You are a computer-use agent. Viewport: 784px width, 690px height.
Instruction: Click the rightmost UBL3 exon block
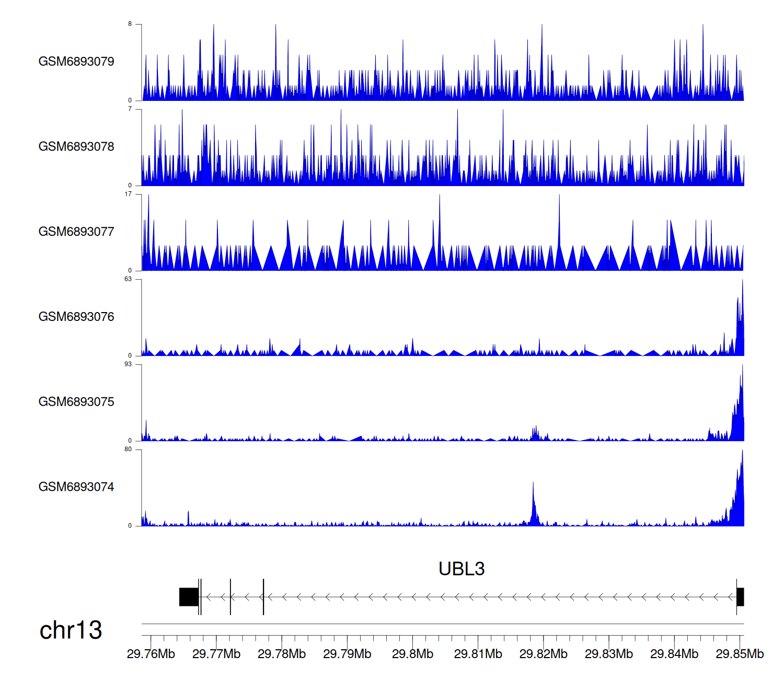coord(740,597)
